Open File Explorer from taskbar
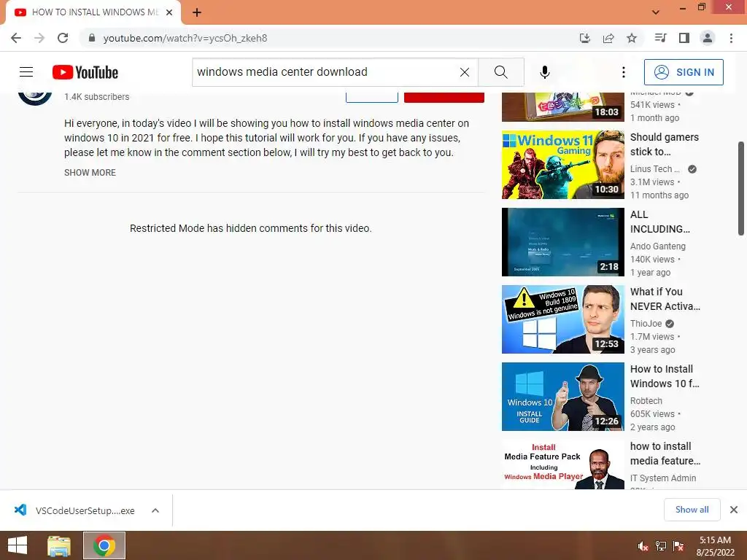This screenshot has height=560, width=747. pyautogui.click(x=59, y=545)
